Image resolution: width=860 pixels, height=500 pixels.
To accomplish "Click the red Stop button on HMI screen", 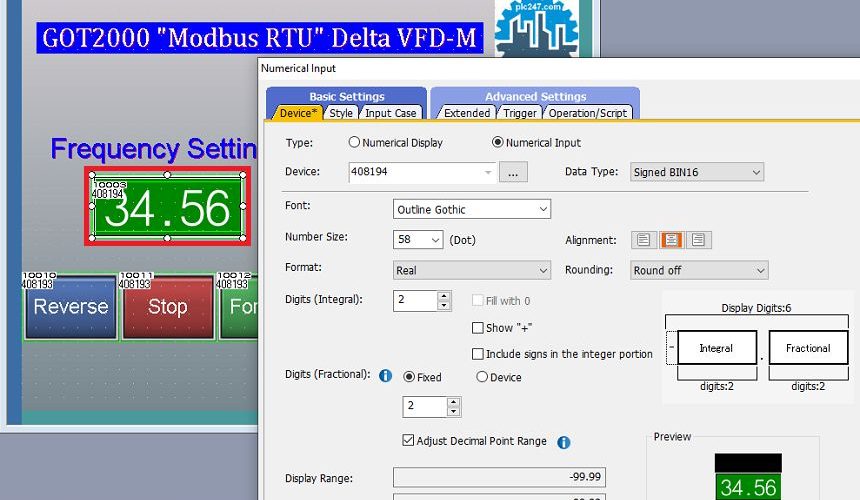I will click(x=168, y=306).
